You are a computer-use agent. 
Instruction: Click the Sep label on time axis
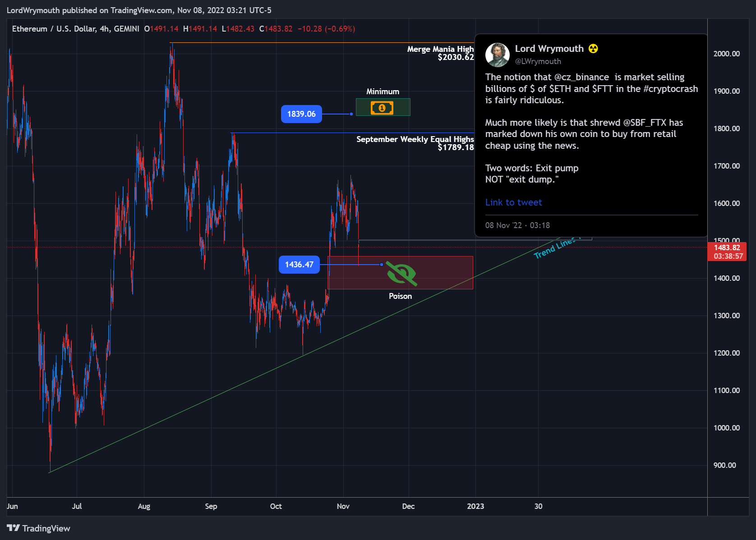pyautogui.click(x=211, y=506)
